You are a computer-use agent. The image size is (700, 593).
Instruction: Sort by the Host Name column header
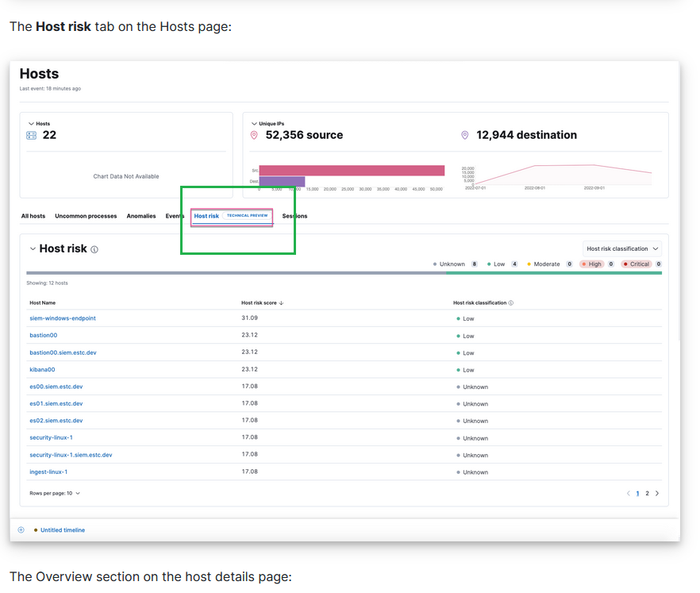coord(42,302)
